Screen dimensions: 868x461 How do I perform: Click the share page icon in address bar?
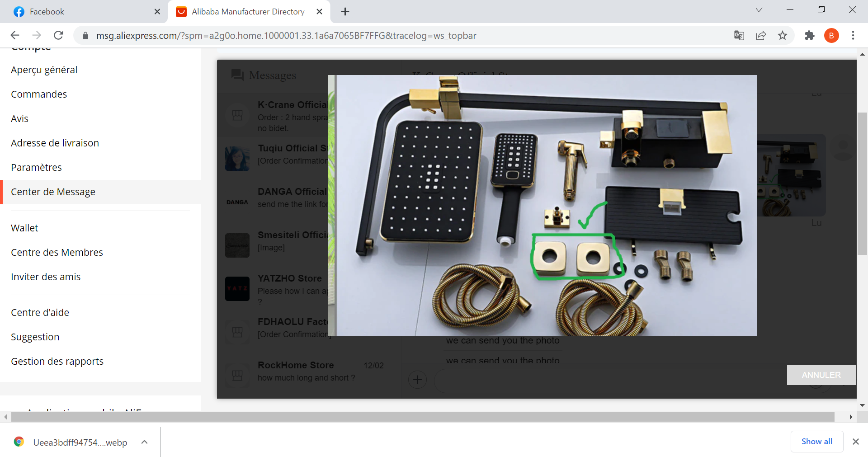[761, 35]
